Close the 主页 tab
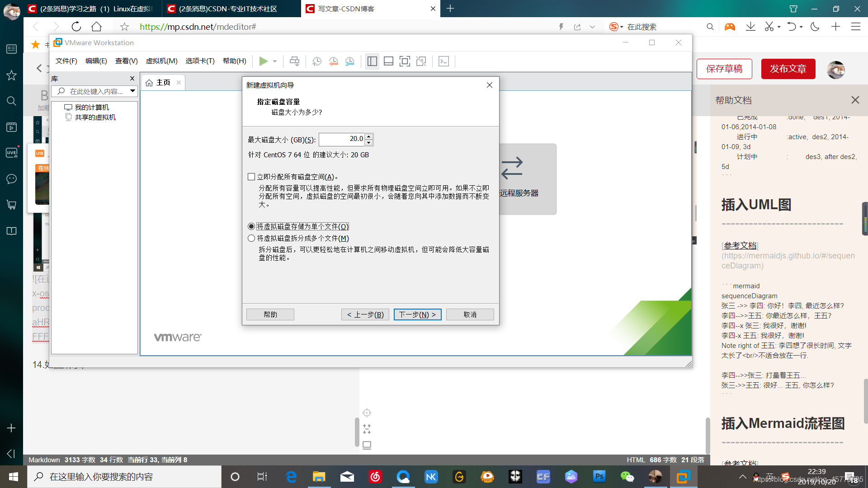 click(x=179, y=83)
